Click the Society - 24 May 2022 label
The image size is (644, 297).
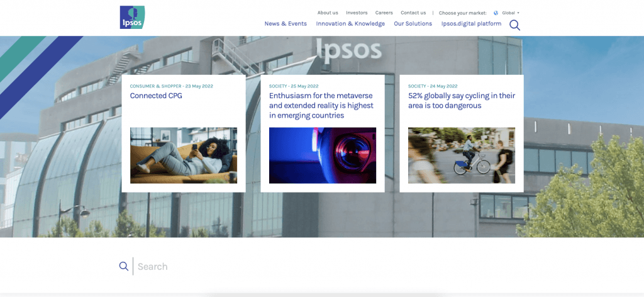433,86
